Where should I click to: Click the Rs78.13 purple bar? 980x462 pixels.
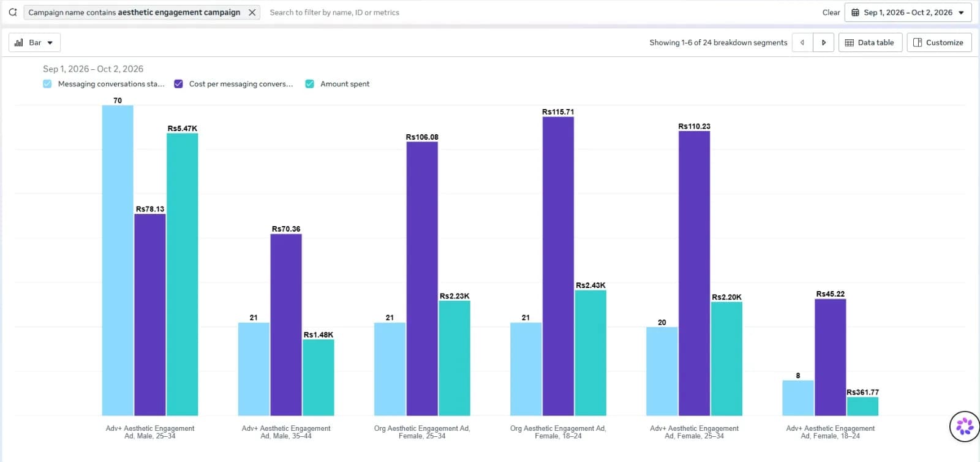point(150,315)
